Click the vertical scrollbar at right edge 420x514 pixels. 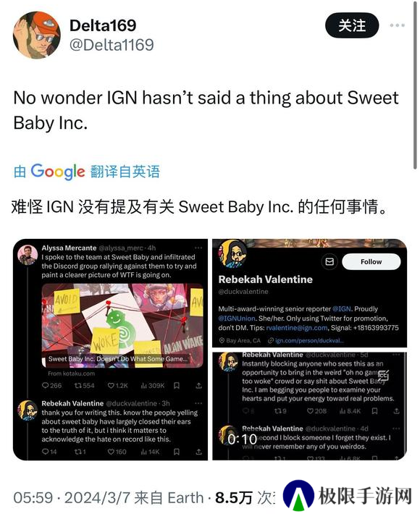point(416,85)
